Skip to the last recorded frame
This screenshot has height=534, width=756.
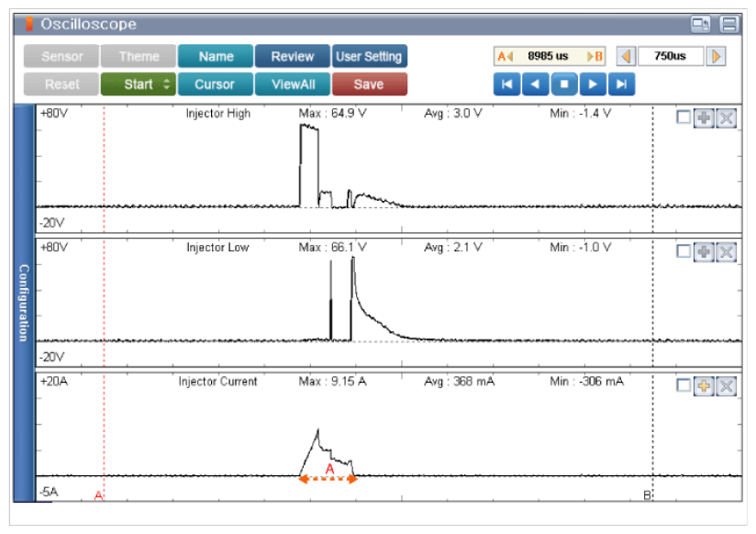[x=622, y=84]
